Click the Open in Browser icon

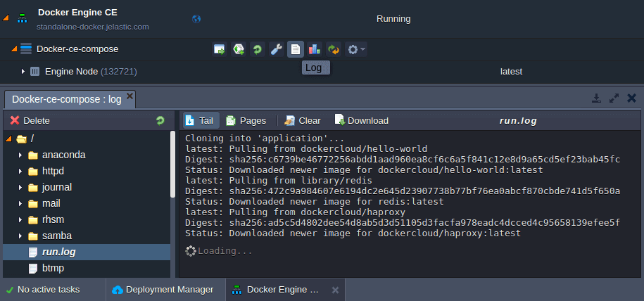coord(220,49)
